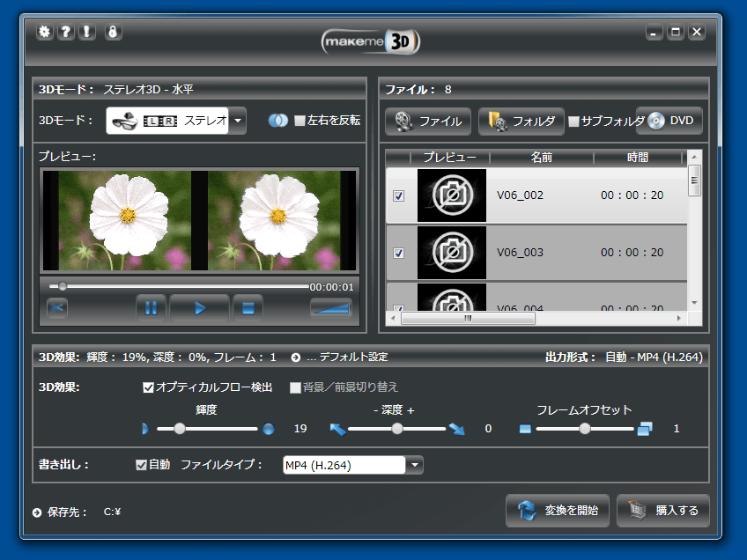Screen dimensions: 747x560
Task: Uncheck the V06_002 file checkbox
Action: (x=399, y=195)
